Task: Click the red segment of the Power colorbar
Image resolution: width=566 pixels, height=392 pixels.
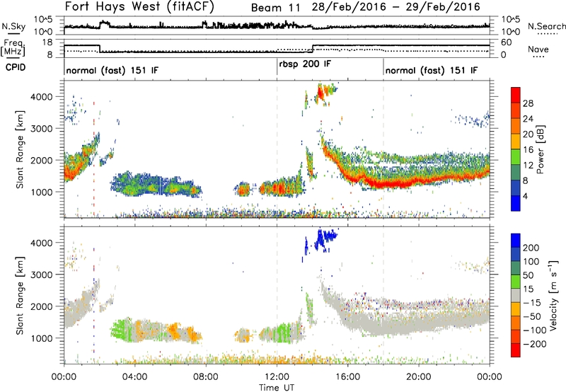Action: [516, 95]
